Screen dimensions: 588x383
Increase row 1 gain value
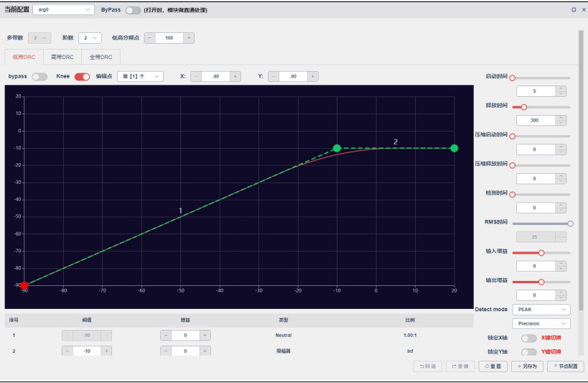(205, 336)
